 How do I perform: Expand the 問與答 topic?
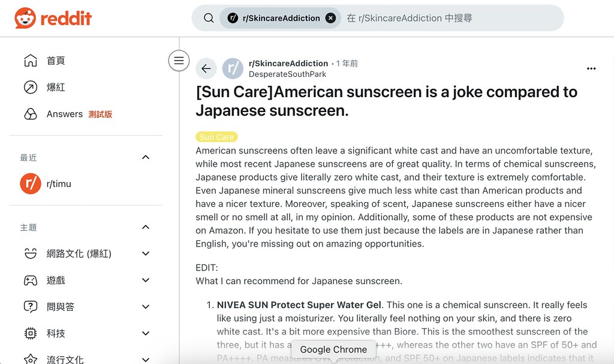point(146,307)
